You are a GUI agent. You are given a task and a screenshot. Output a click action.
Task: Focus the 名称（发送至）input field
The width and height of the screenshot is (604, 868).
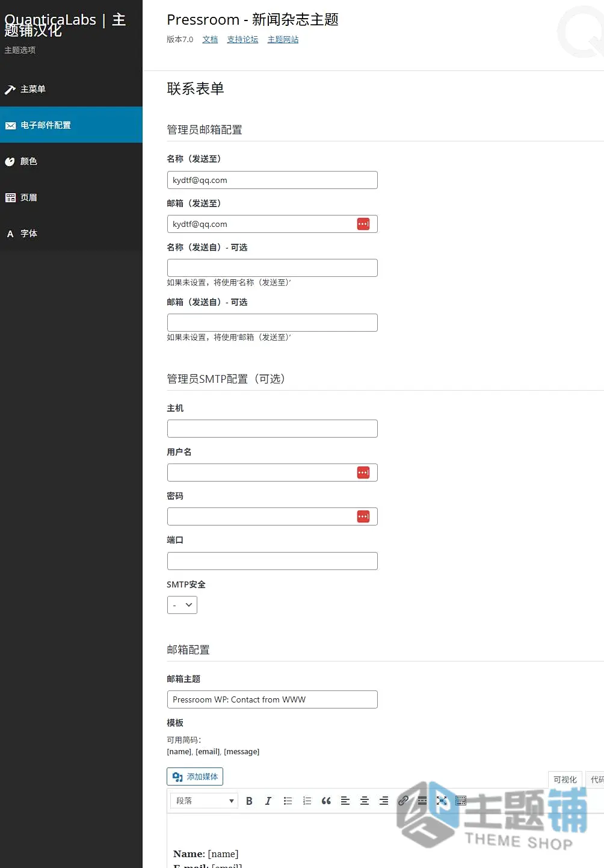pyautogui.click(x=272, y=180)
